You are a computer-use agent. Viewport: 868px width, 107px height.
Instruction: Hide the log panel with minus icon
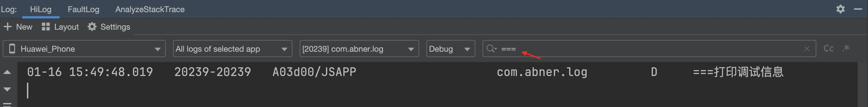click(858, 9)
